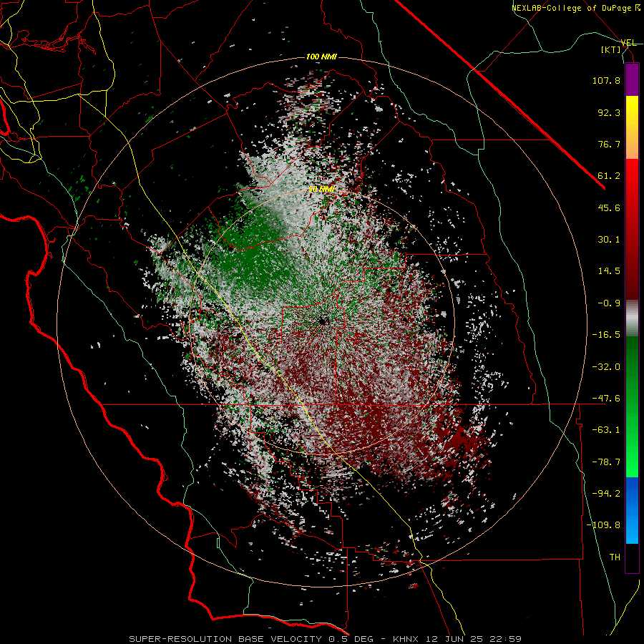Click the 45.6 velocity scale value
The height and width of the screenshot is (644, 644).
pos(609,208)
